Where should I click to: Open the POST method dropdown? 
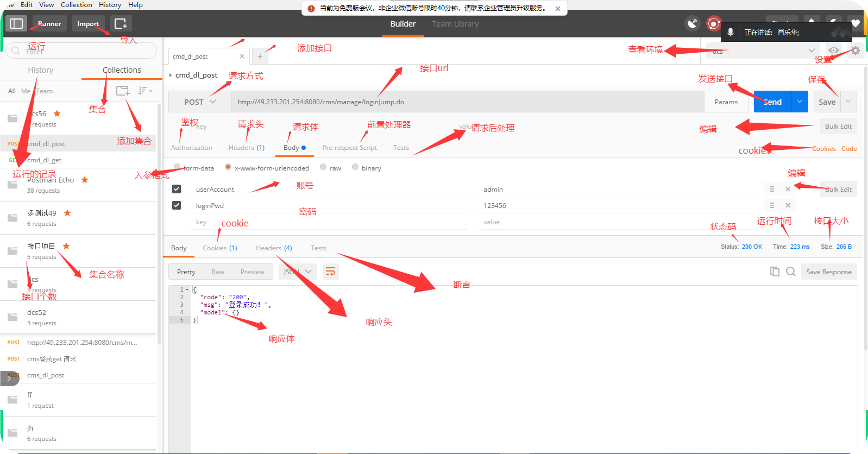pos(200,102)
